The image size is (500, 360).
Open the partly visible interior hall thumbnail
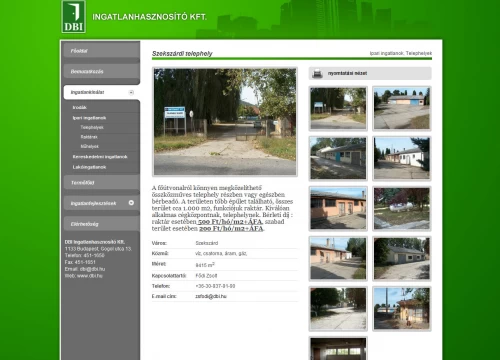pyautogui.click(x=338, y=348)
